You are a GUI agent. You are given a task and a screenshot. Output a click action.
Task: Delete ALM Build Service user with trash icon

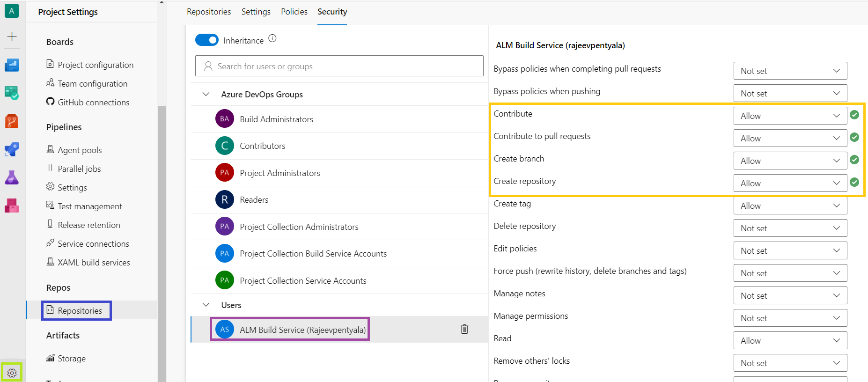pos(464,329)
